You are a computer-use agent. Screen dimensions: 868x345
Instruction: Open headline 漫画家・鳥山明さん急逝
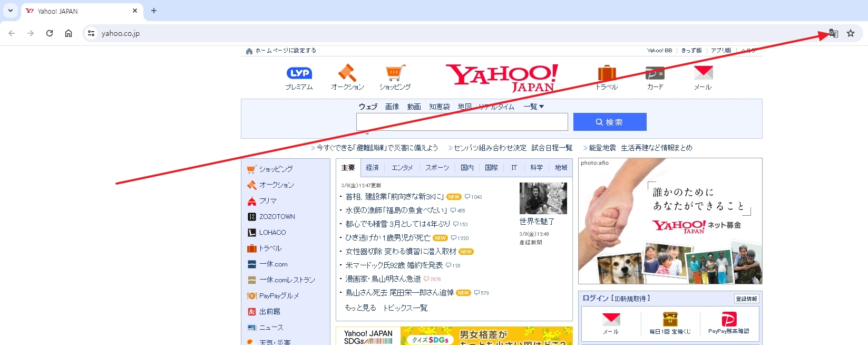383,279
